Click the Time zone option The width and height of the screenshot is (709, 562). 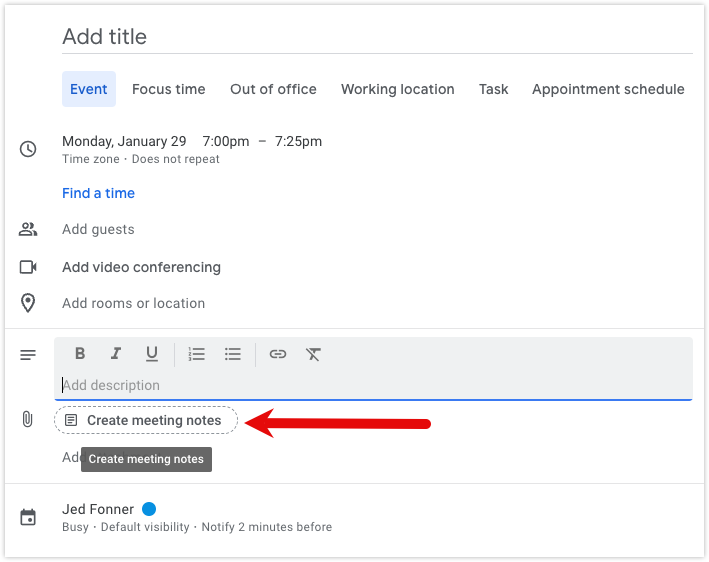tap(91, 159)
